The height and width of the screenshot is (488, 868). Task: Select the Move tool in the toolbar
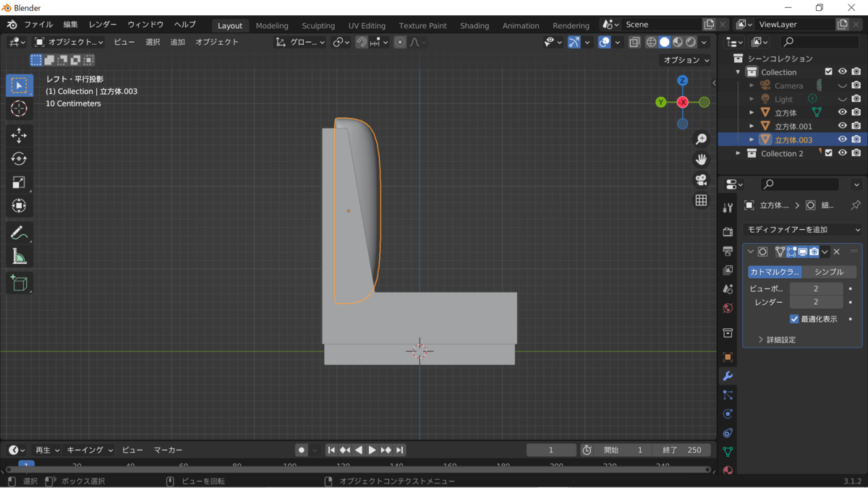19,135
